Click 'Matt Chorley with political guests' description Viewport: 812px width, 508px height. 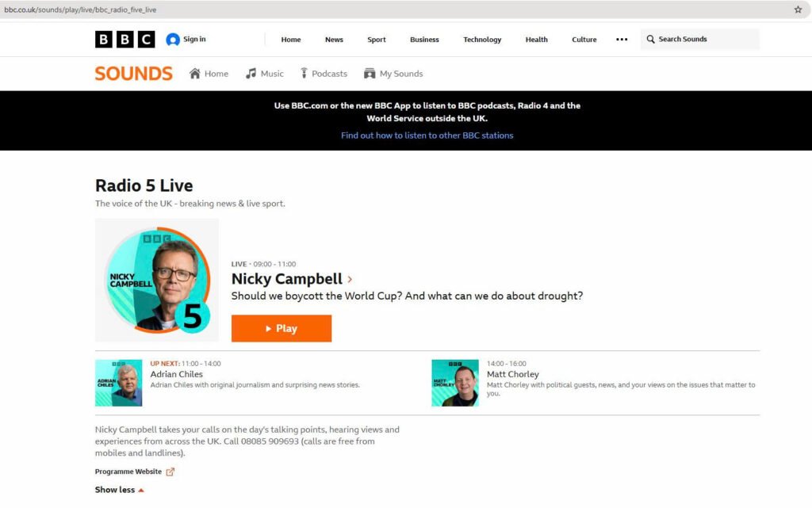click(621, 389)
